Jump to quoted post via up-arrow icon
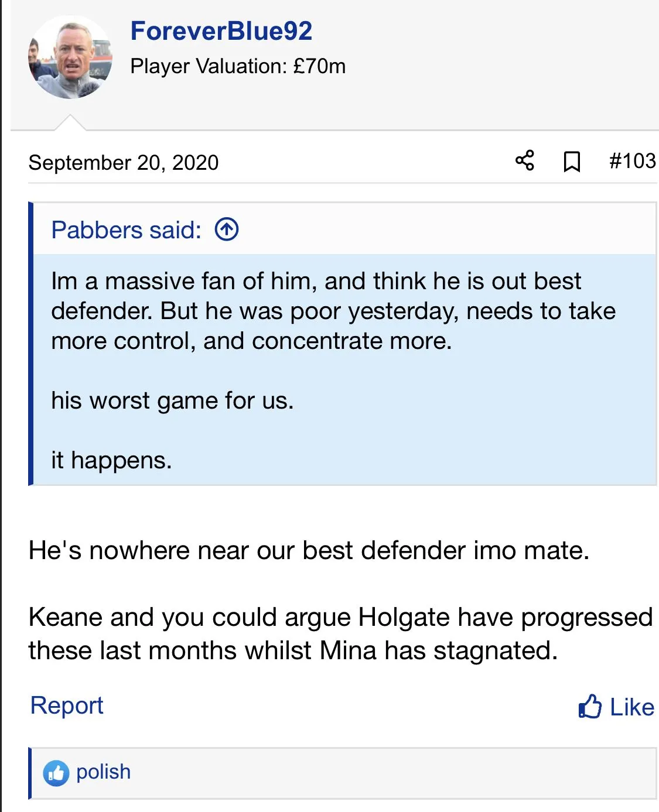Screen dimensions: 659x812 227,229
